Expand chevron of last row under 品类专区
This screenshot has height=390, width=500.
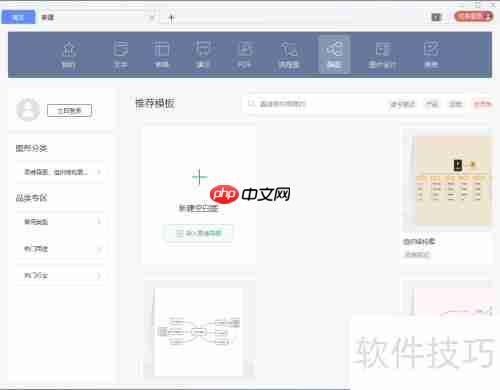click(x=99, y=276)
